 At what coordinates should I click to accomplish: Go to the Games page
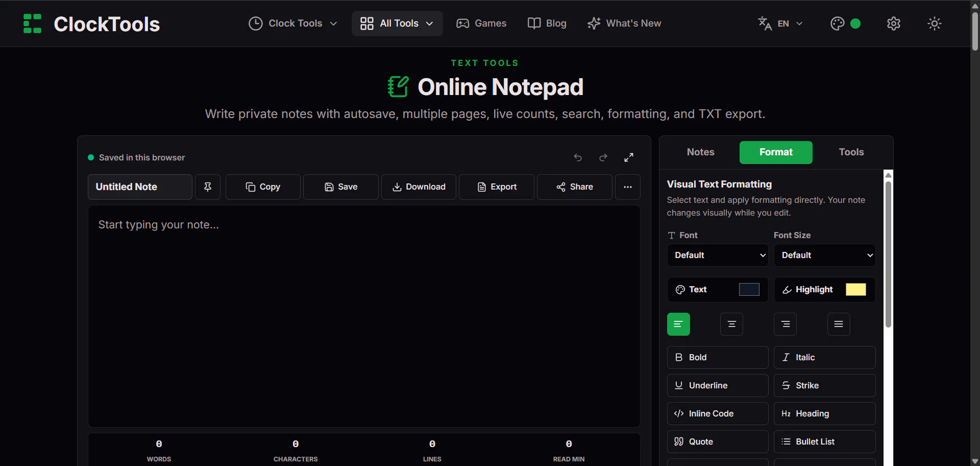(x=481, y=24)
